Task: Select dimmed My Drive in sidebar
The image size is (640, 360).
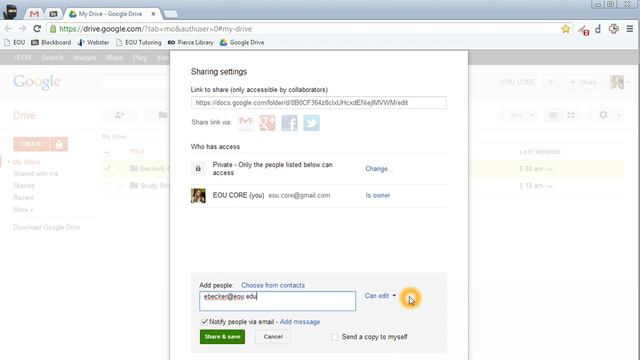Action: click(27, 162)
